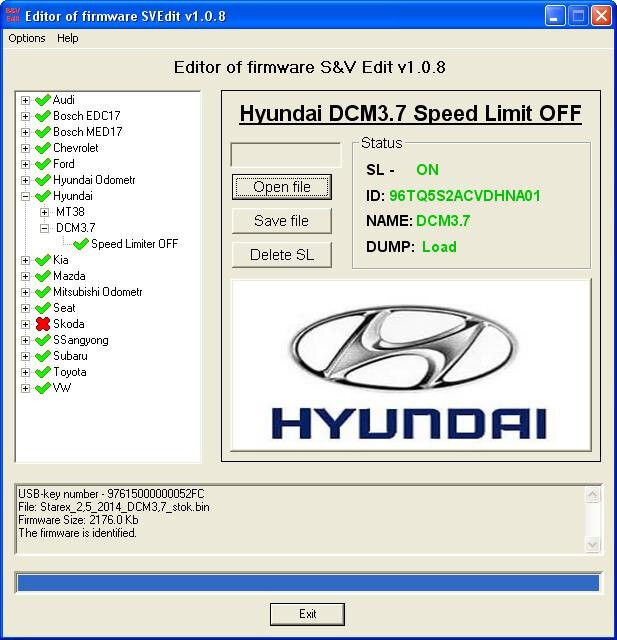Click the green checkmark beside Bosch EDC17
Viewport: 617px width, 640px height.
click(43, 116)
